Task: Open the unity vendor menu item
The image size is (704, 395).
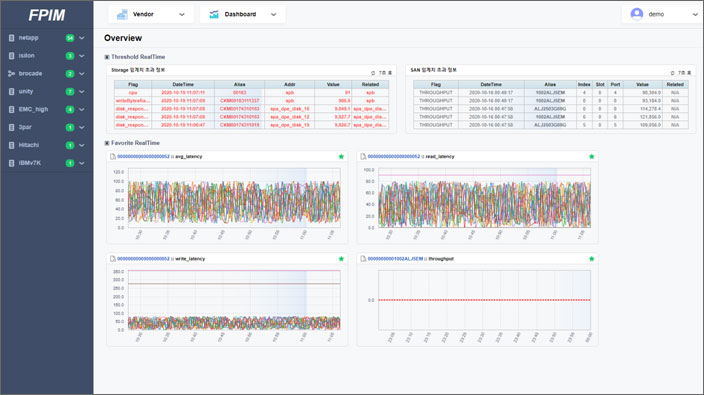Action: tap(47, 92)
